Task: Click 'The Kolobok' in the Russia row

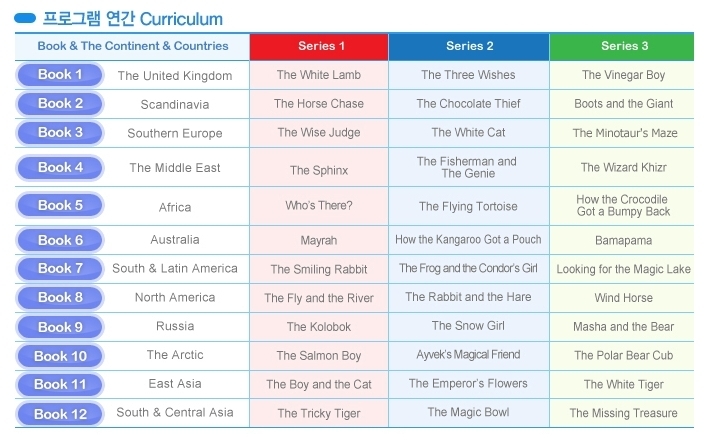Action: [319, 327]
